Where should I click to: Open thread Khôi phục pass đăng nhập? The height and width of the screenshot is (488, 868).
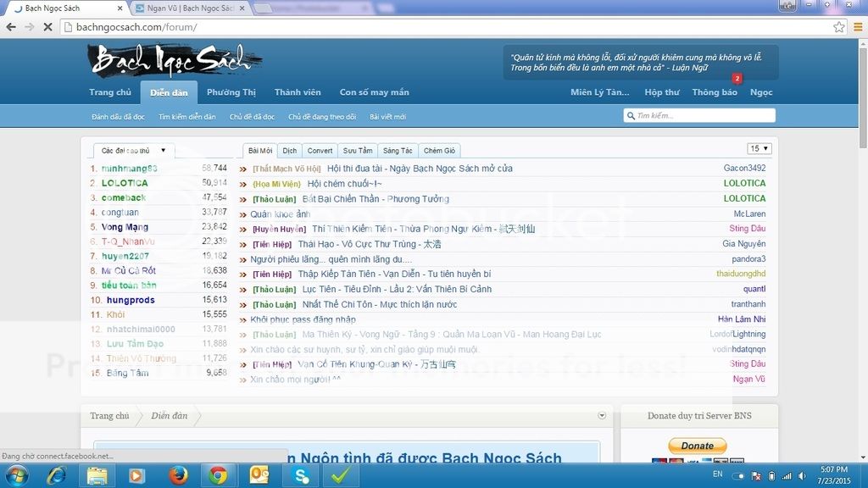point(303,319)
